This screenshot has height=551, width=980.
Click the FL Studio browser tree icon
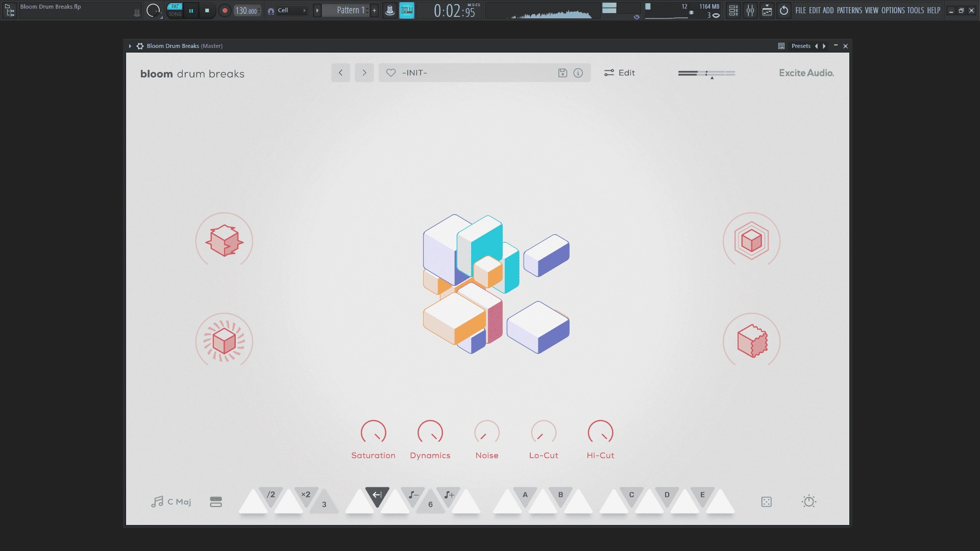10,10
